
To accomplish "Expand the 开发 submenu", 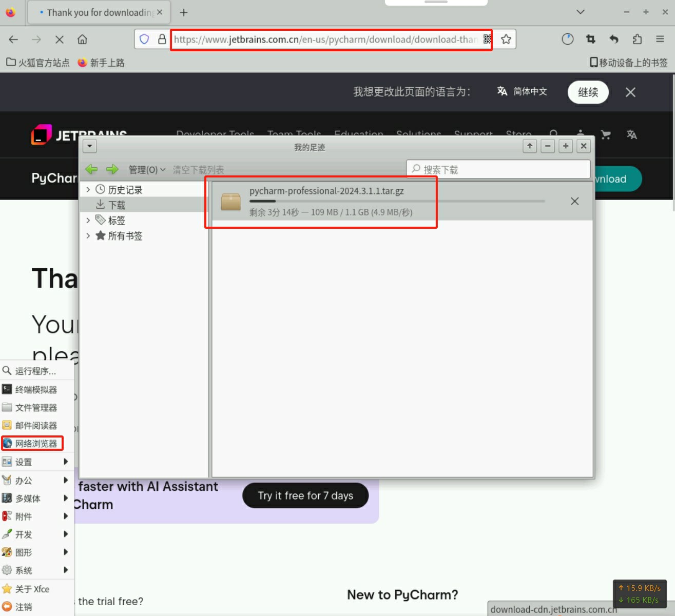I will tap(36, 534).
